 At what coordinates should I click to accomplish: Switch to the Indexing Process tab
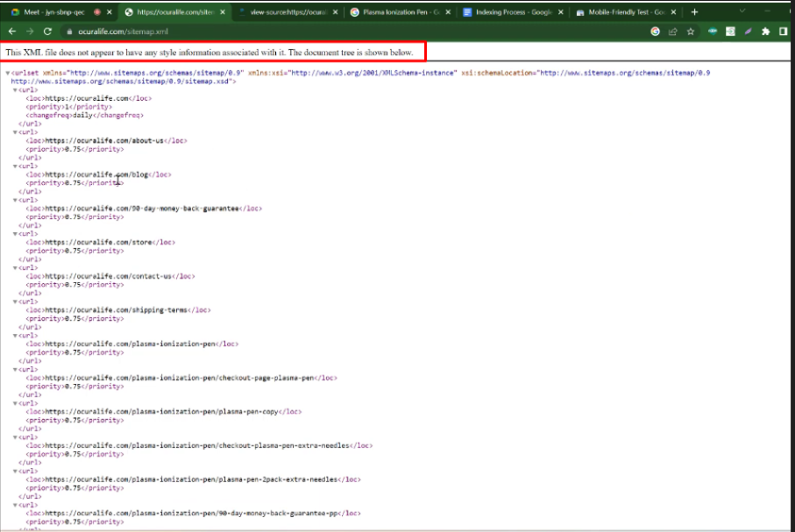click(514, 11)
